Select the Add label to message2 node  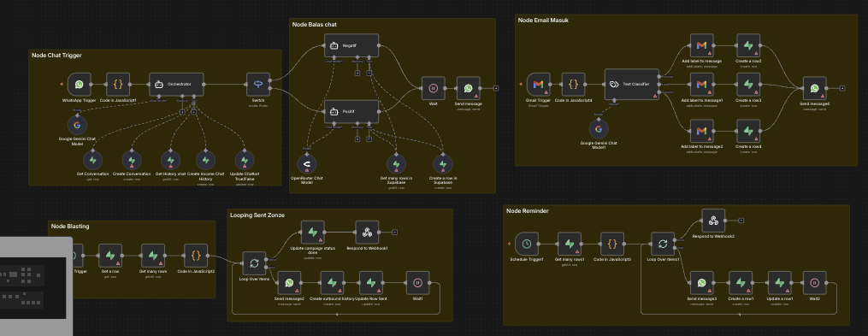click(701, 131)
